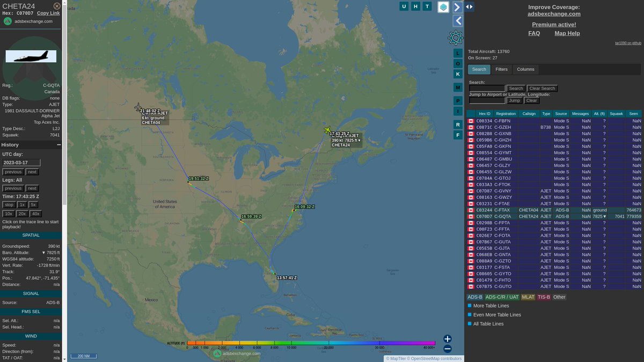The image size is (644, 362).
Task: Toggle the P map option button
Action: [x=458, y=101]
